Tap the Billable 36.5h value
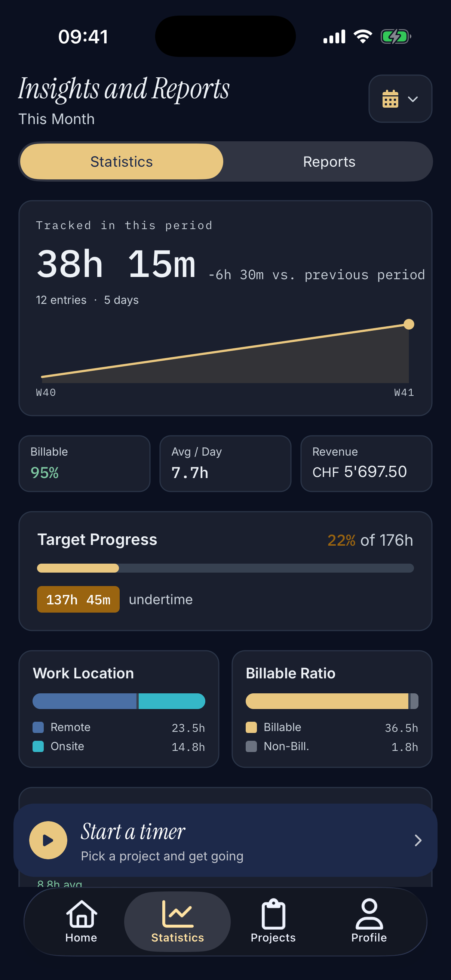 click(x=402, y=728)
